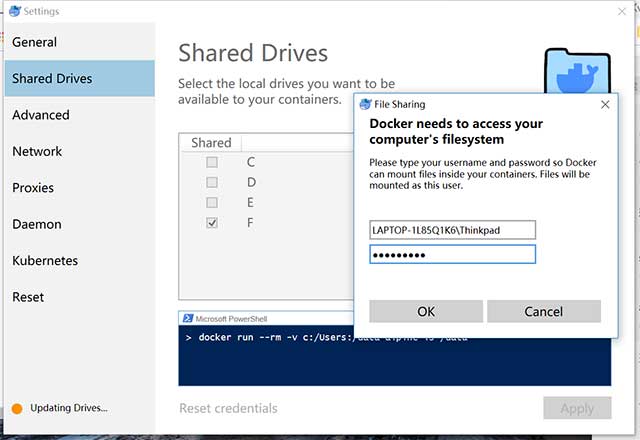This screenshot has width=640, height=440.
Task: Focus the password input field
Action: [x=452, y=255]
